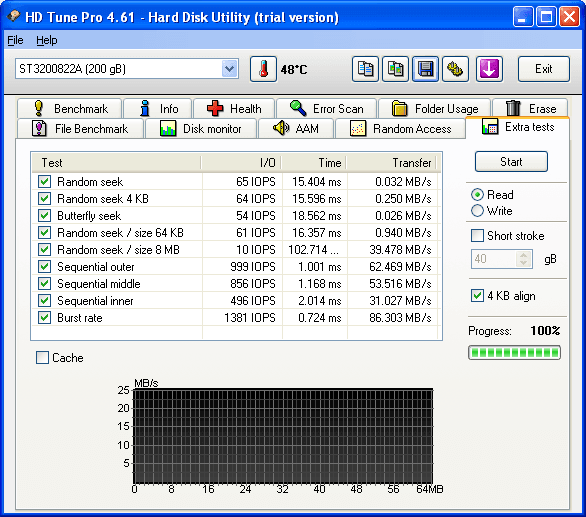This screenshot has width=586, height=517.
Task: Uncheck the Random seek test
Action: pos(44,182)
